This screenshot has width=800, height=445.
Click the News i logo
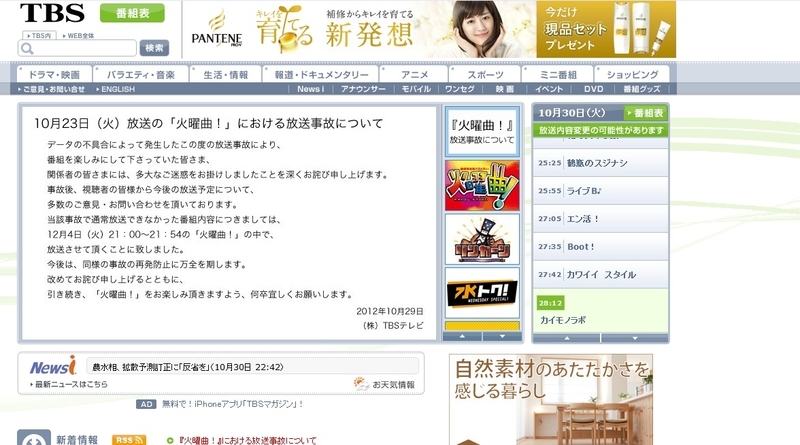53,366
